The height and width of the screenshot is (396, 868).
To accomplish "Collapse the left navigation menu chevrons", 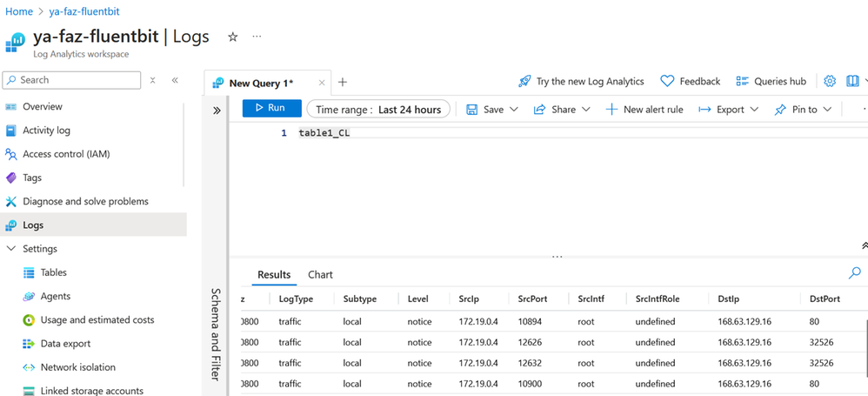I will coord(175,80).
